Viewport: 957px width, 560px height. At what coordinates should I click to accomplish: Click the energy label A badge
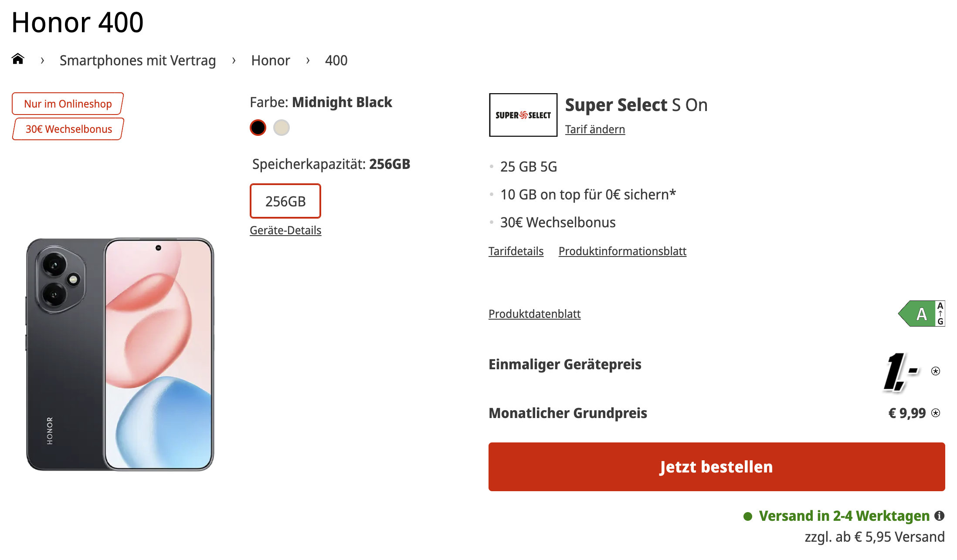tap(921, 314)
